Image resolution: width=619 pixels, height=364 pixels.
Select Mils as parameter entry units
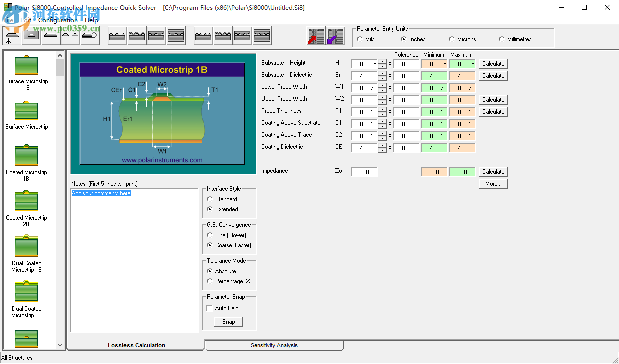[360, 39]
